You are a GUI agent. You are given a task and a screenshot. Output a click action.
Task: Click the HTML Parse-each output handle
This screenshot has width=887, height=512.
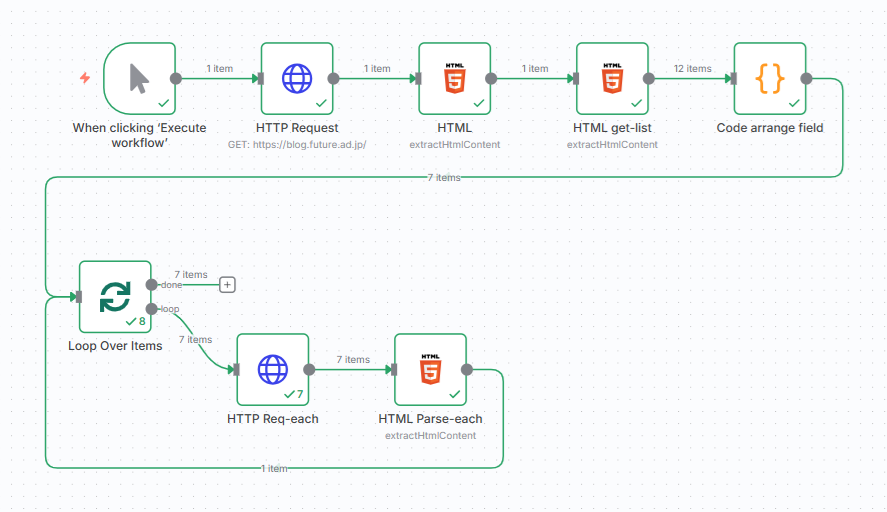pos(467,370)
